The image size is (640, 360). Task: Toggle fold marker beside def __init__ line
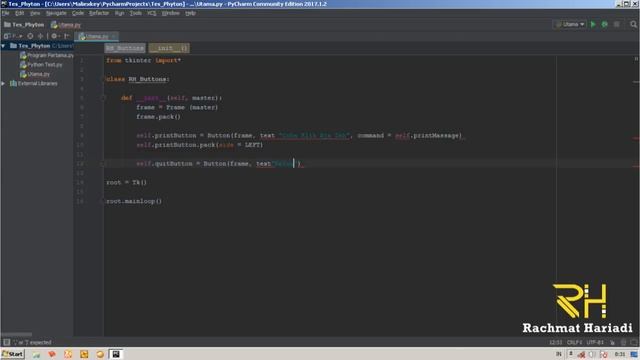(103, 98)
